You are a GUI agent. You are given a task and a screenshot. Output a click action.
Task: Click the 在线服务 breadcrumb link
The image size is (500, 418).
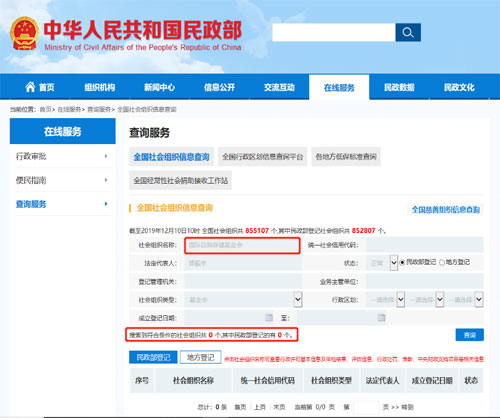click(x=69, y=109)
